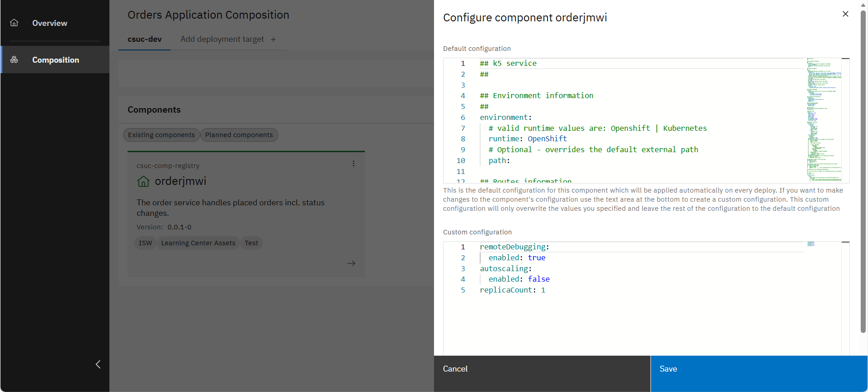Filter by Existing components
Screen dimensions: 868x392
pyautogui.click(x=161, y=135)
